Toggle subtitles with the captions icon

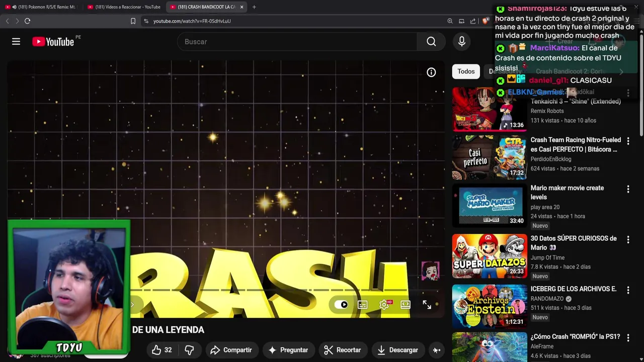pyautogui.click(x=363, y=305)
